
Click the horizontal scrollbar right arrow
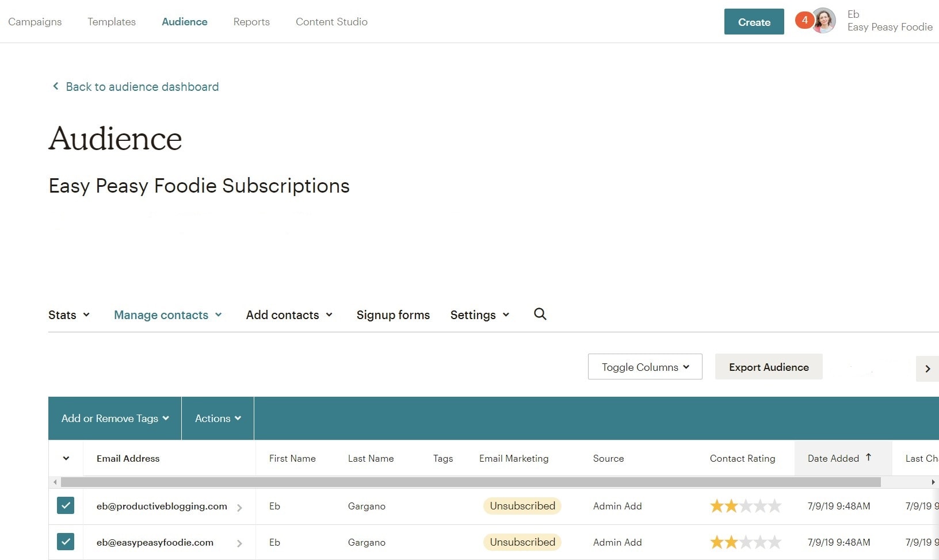tap(933, 482)
